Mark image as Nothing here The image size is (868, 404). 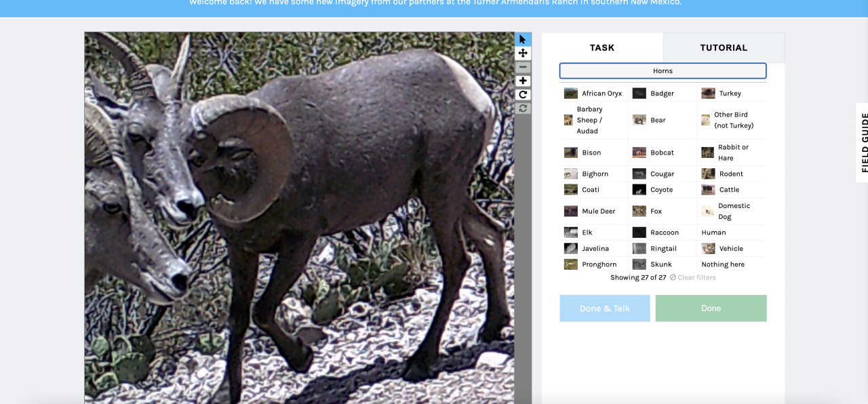731,264
